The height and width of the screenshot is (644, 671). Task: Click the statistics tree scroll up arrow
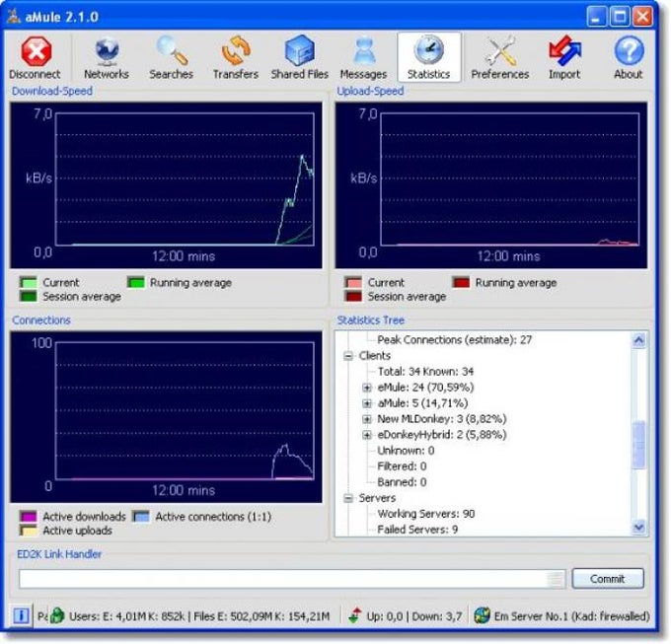point(638,340)
